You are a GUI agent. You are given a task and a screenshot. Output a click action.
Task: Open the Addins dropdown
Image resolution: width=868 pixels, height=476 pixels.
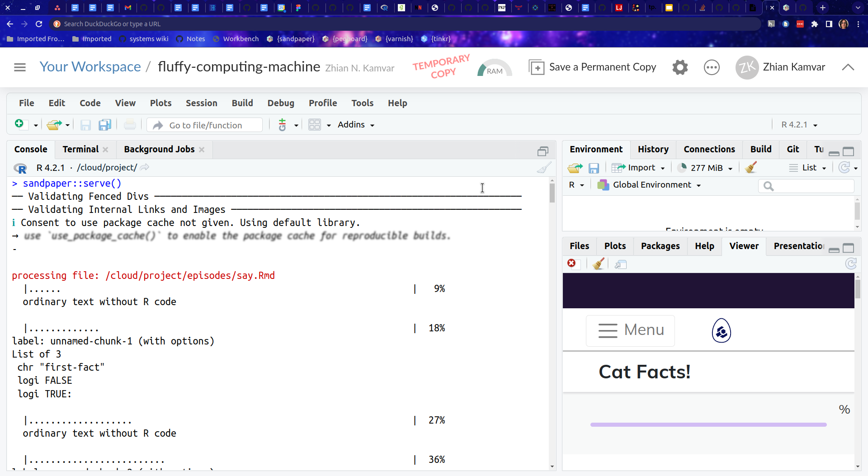point(356,125)
